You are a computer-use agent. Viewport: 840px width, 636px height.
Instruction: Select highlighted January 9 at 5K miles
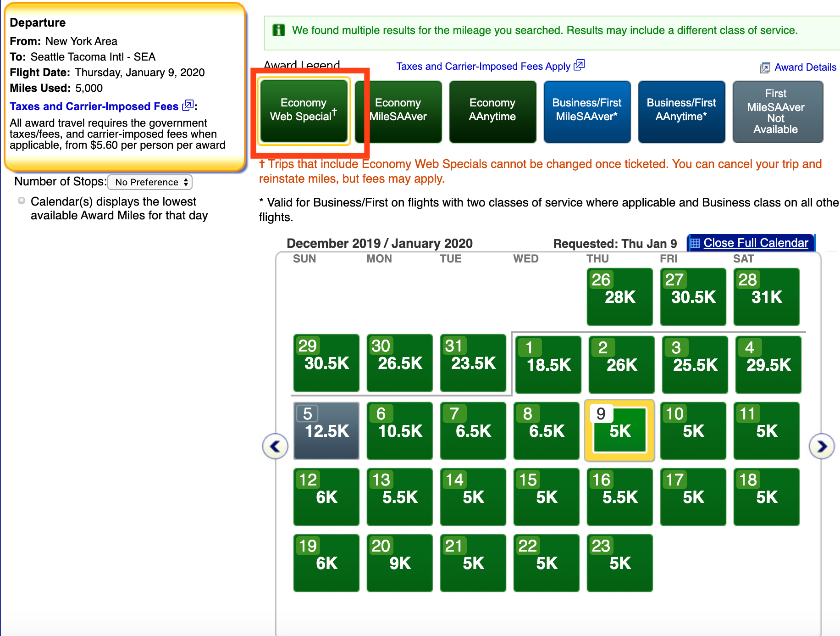(619, 431)
